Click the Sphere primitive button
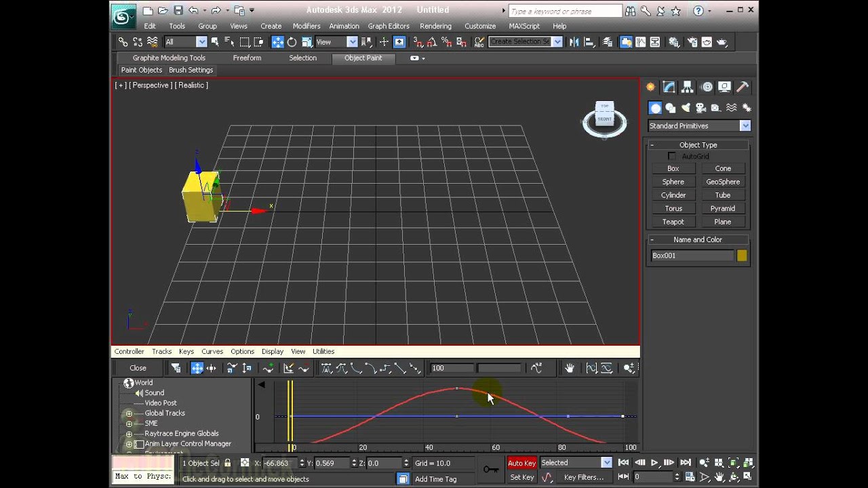This screenshot has height=488, width=868. [673, 182]
